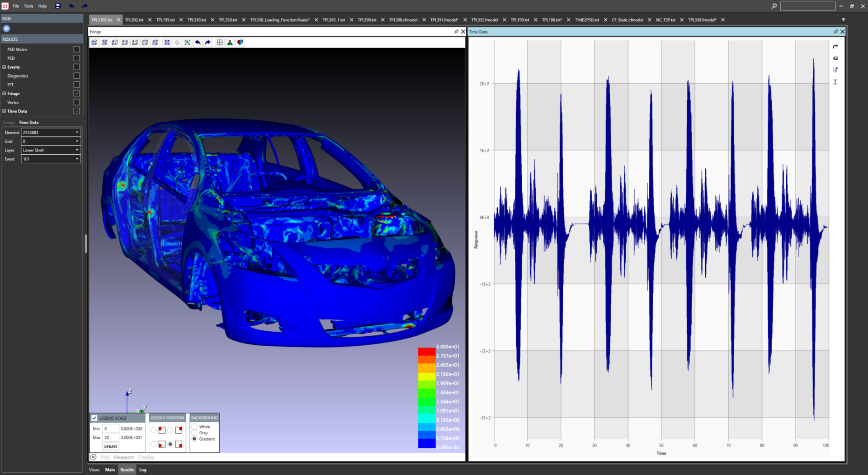Click the yellow legend swatch at 2.182e+01
This screenshot has height=475, width=868.
(427, 376)
